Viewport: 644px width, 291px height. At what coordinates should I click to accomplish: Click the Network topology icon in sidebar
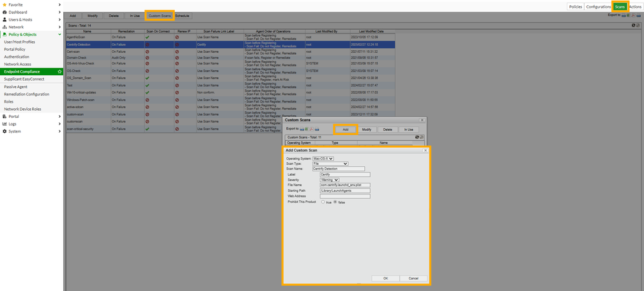[5, 26]
